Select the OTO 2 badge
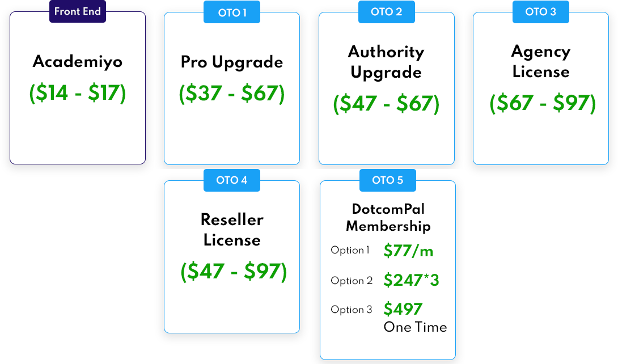Image resolution: width=618 pixels, height=364 pixels. pos(386,12)
